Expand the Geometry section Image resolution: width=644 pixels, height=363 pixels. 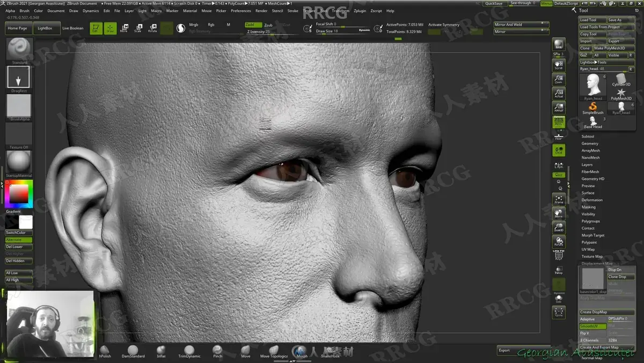click(590, 143)
